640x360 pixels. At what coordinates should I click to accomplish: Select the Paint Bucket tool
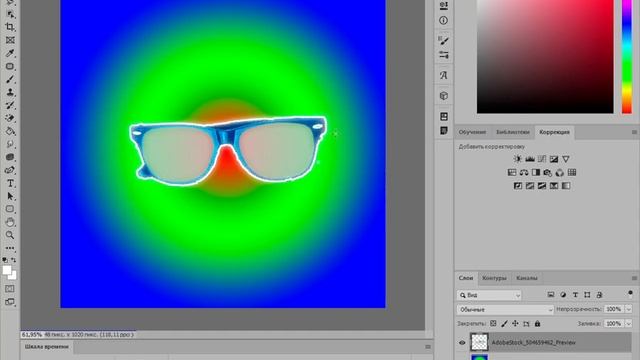(10, 131)
